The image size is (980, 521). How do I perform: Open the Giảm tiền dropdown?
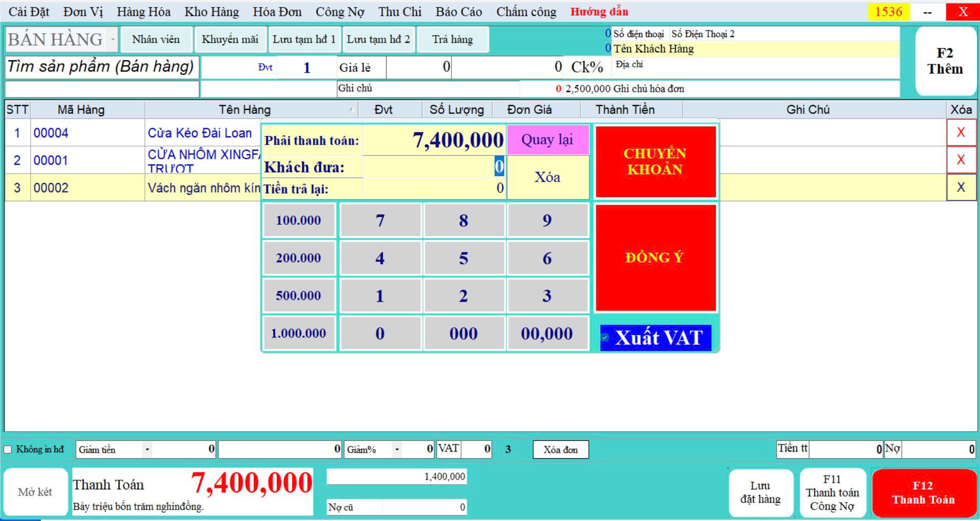coord(147,449)
